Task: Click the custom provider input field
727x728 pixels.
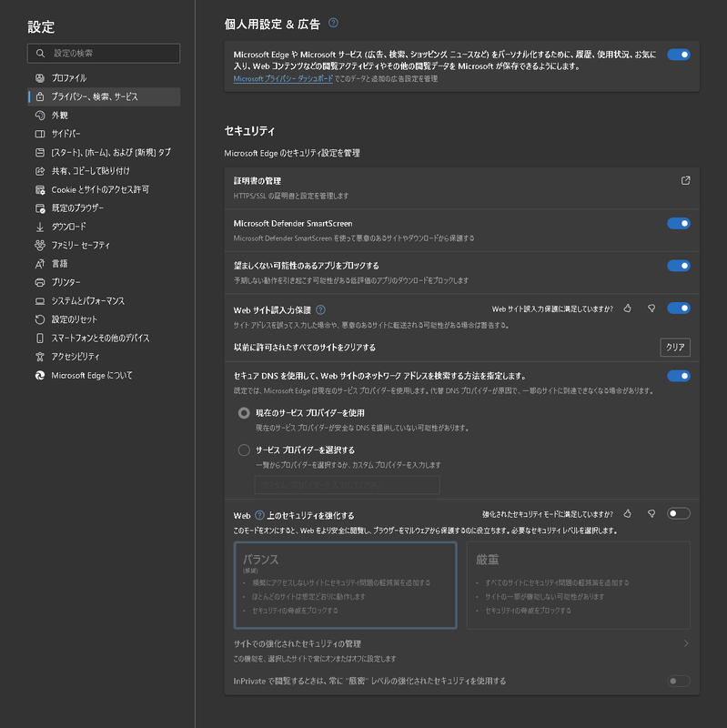Action: [x=347, y=485]
